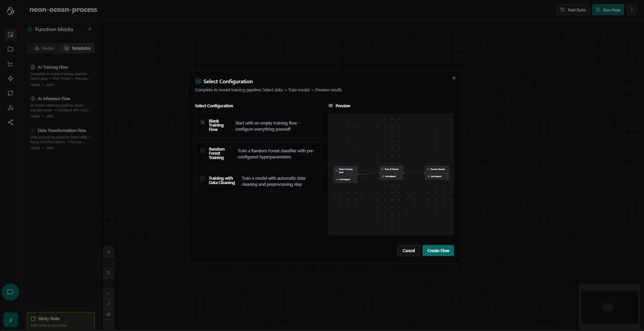Choose Training with Data Cleaning option

(203, 178)
